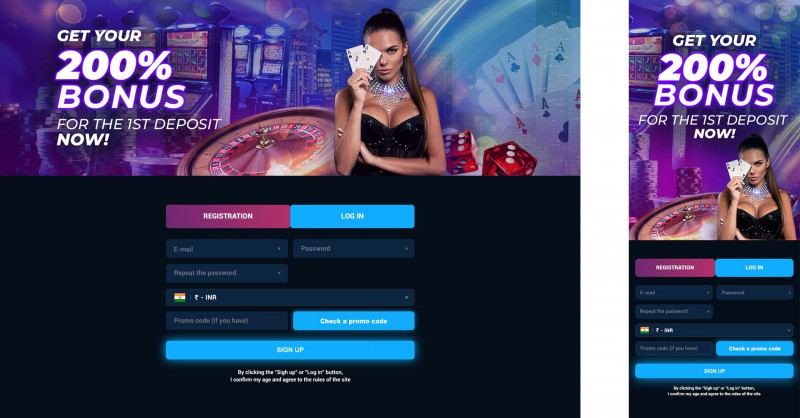This screenshot has width=800, height=418.
Task: Select the Log In tab in mobile layout
Action: click(754, 267)
